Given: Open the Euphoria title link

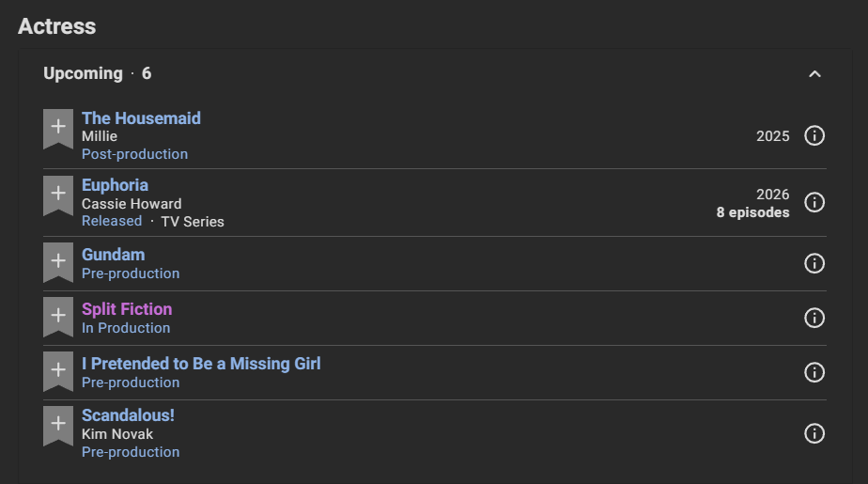Looking at the screenshot, I should [116, 185].
